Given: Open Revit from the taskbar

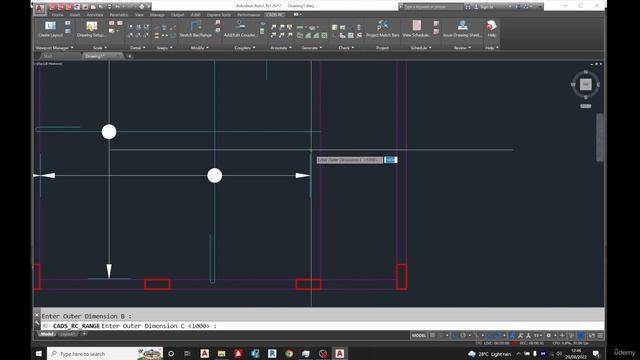Looking at the screenshot, I should tap(272, 353).
